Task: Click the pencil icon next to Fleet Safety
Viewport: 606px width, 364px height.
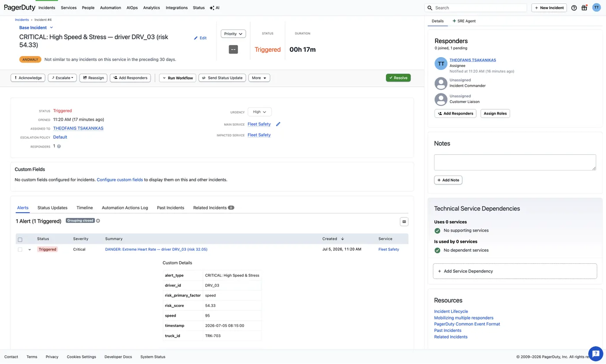Action: tap(278, 124)
